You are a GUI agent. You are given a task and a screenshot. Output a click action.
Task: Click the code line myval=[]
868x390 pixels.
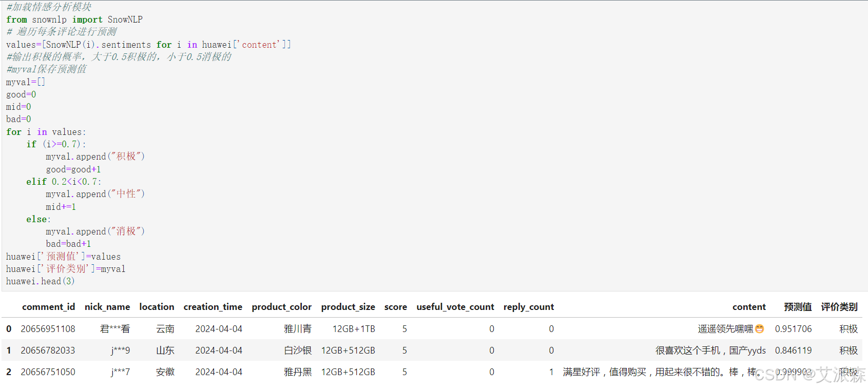click(26, 82)
